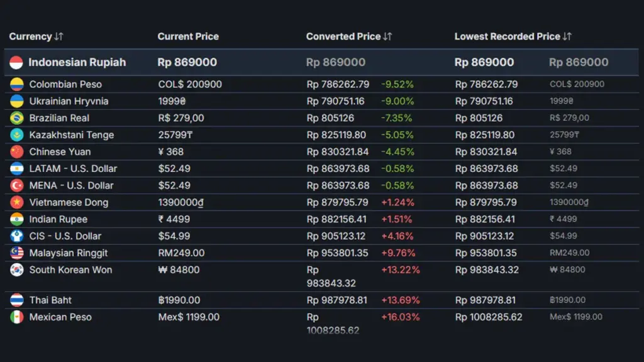Click the Ukrainian Hryvnia flag icon
Viewport: 644px width, 362px height.
[18, 101]
